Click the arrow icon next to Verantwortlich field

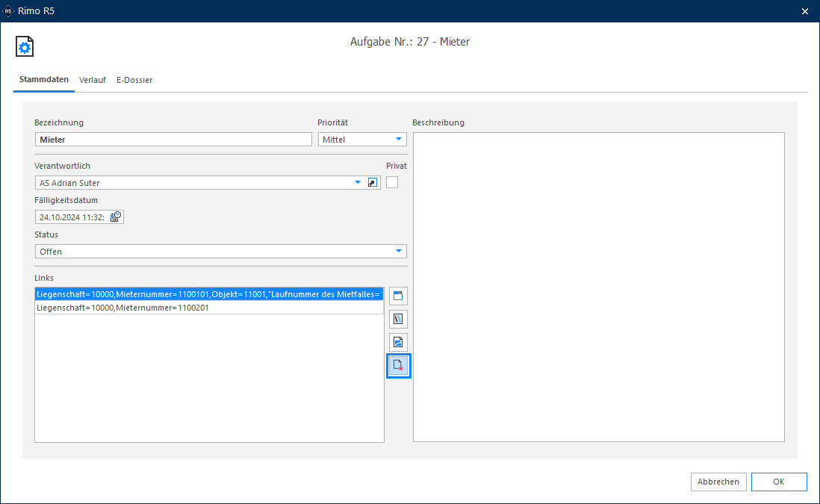(373, 182)
